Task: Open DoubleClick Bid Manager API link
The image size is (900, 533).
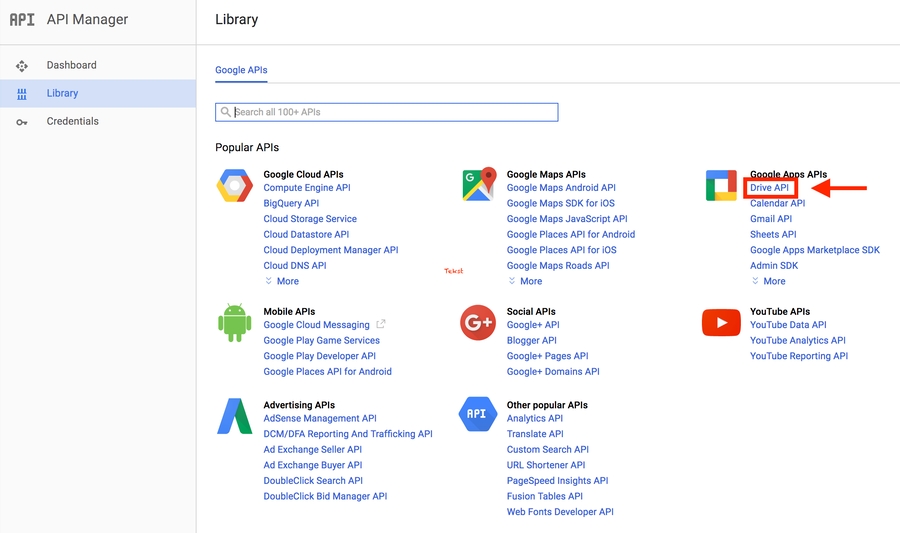Action: tap(325, 496)
